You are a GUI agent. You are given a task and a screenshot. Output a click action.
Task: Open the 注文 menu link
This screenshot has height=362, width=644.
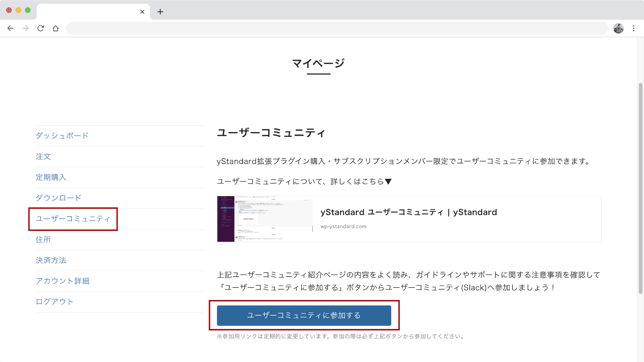pos(43,157)
